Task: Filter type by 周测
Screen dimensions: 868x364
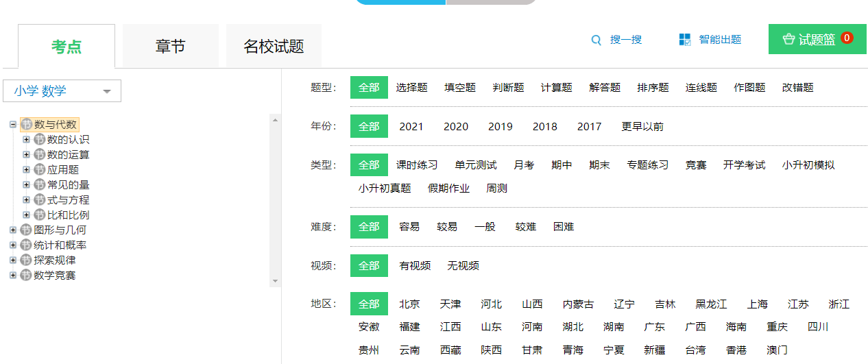Action: (x=496, y=189)
